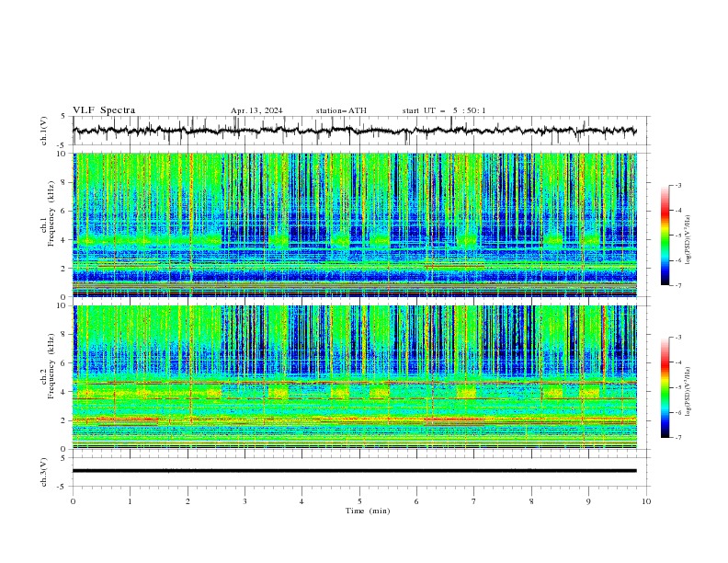This screenshot has width=728, height=563.
Task: Click the time axis tick label '7'
Action: tap(474, 501)
